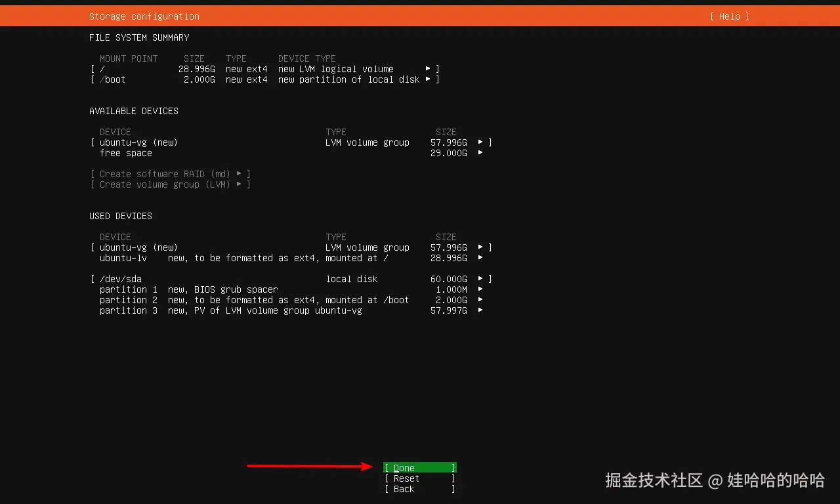Click the 60.000G size of /dev/sda
840x504 pixels.
[449, 279]
